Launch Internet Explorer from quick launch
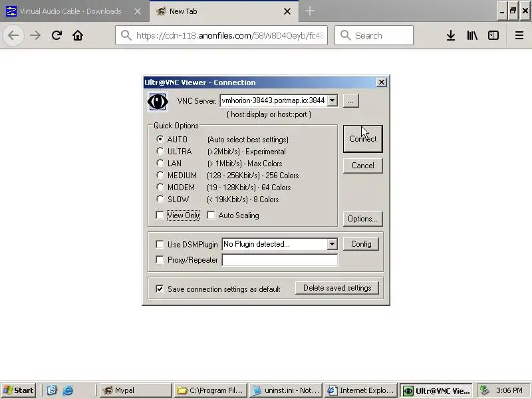The width and height of the screenshot is (532, 399). pos(68,390)
